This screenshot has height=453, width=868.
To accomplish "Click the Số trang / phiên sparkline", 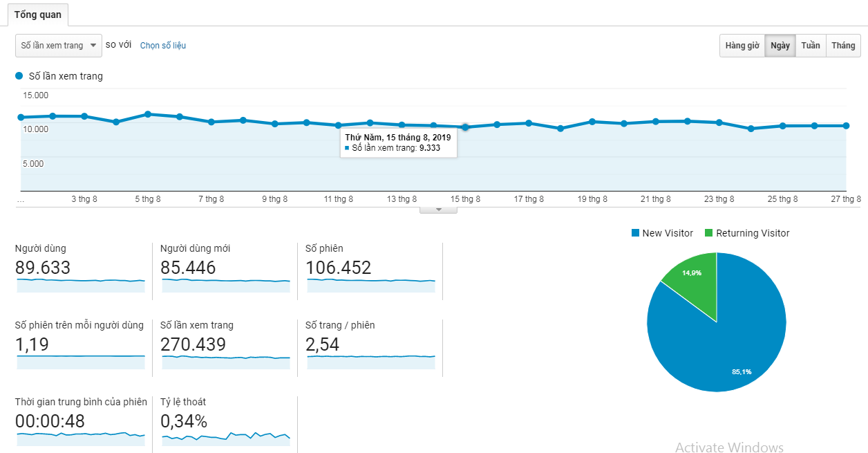I will [x=370, y=357].
